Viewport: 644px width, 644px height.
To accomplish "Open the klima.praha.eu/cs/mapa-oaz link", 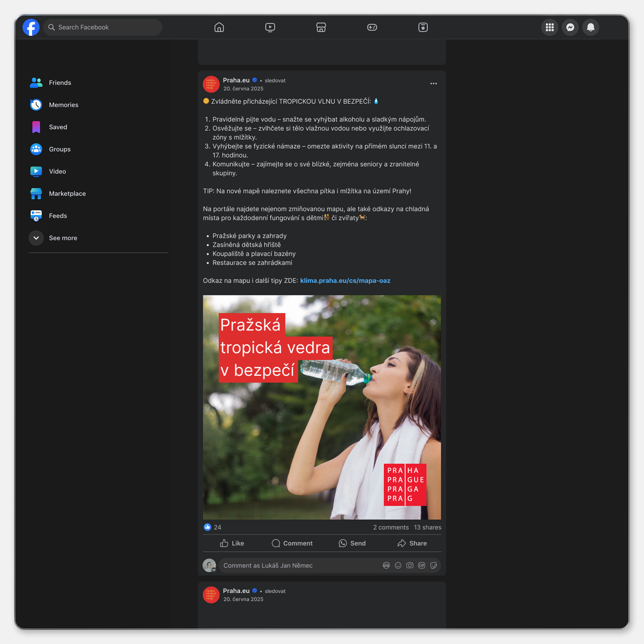I will 345,281.
